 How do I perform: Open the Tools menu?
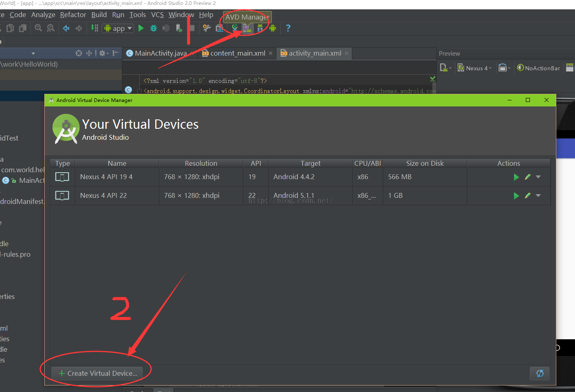point(138,15)
